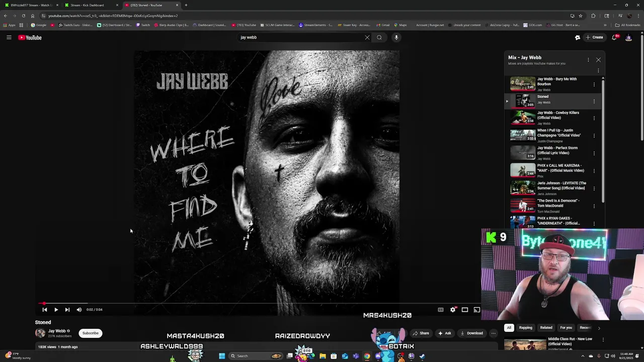Open options for 'Bury Me With Bourbon'

(594, 84)
